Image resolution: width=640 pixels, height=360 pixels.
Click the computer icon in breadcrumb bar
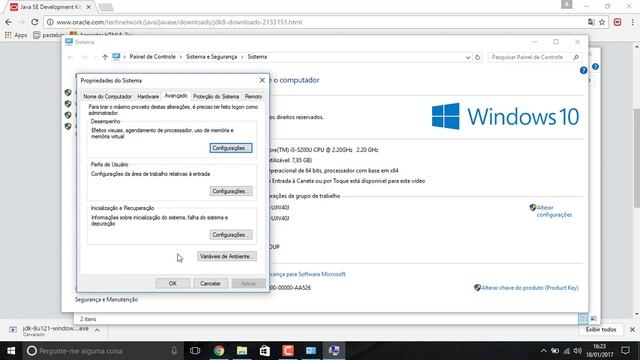click(116, 57)
